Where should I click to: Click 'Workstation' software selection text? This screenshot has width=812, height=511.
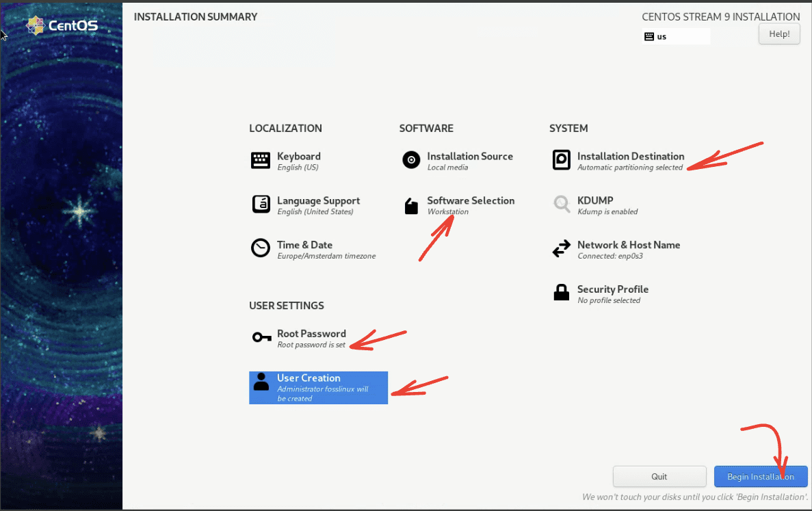447,212
